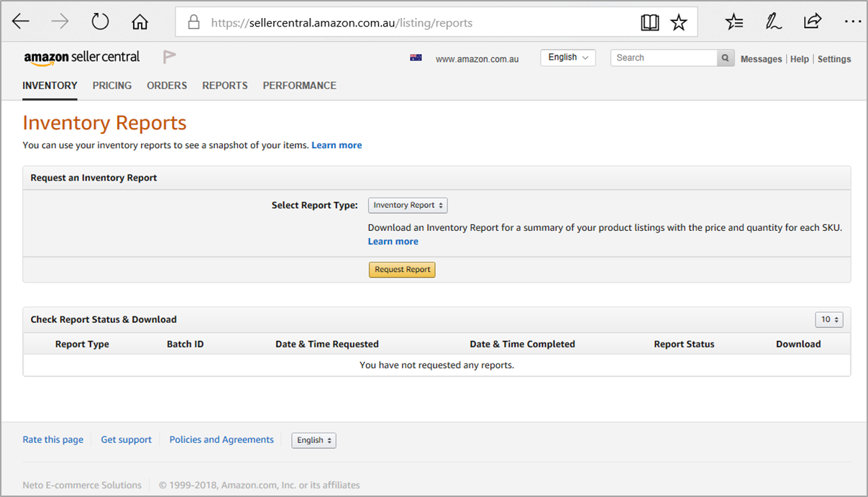This screenshot has width=868, height=497.
Task: Click into the Search input field
Action: [x=664, y=58]
